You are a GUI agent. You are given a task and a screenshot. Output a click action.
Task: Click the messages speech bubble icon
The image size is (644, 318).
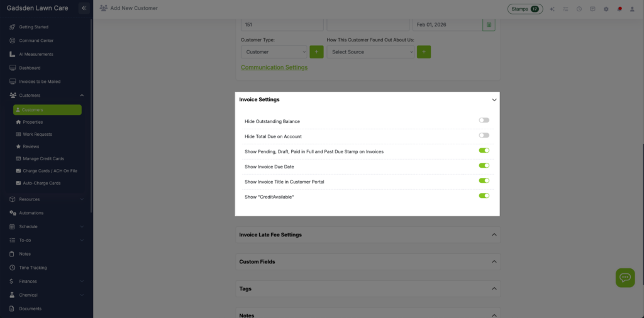click(x=592, y=9)
